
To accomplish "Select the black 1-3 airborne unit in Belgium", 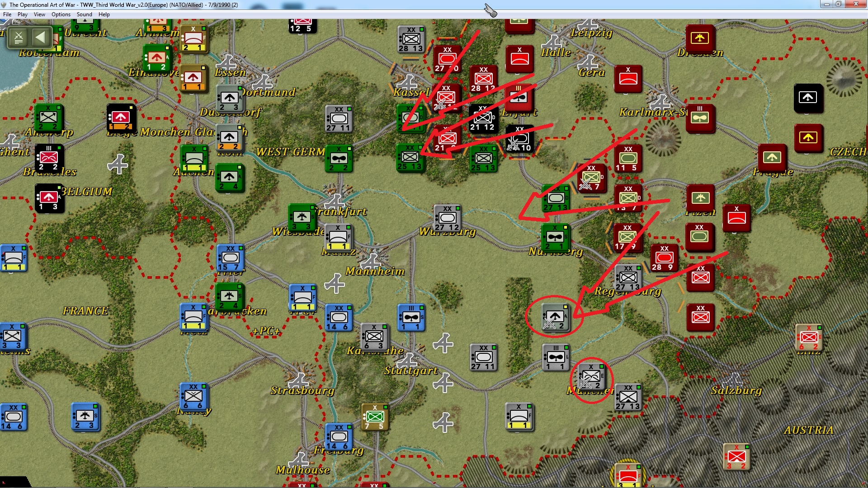I will pos(49,197).
